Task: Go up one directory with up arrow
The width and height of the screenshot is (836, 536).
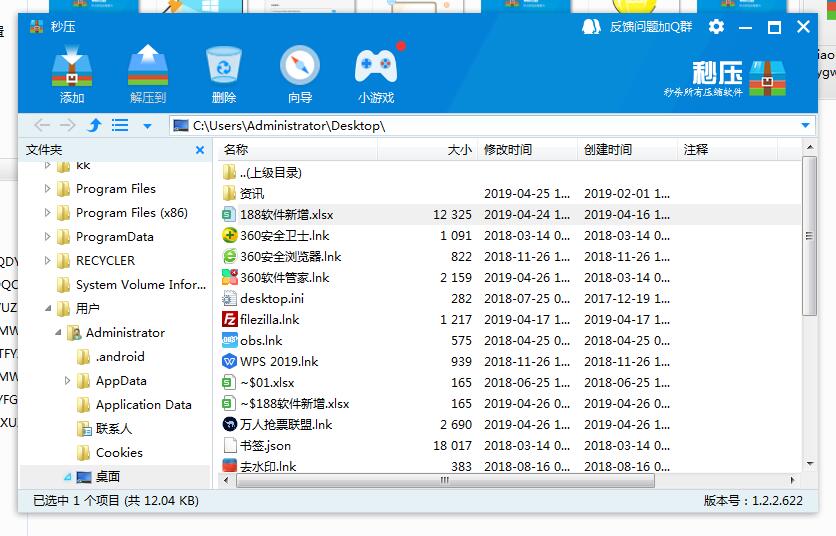Action: (94, 126)
